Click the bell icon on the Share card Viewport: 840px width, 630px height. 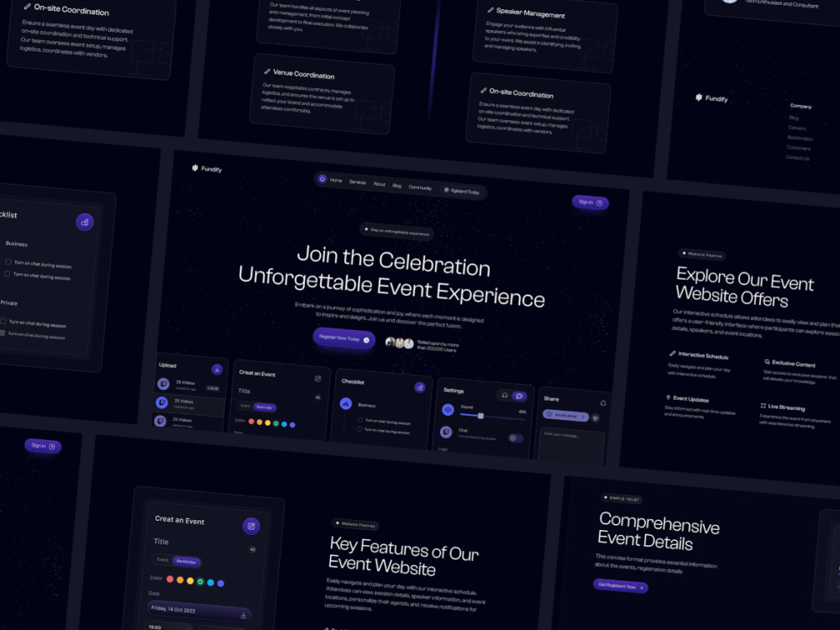(602, 403)
